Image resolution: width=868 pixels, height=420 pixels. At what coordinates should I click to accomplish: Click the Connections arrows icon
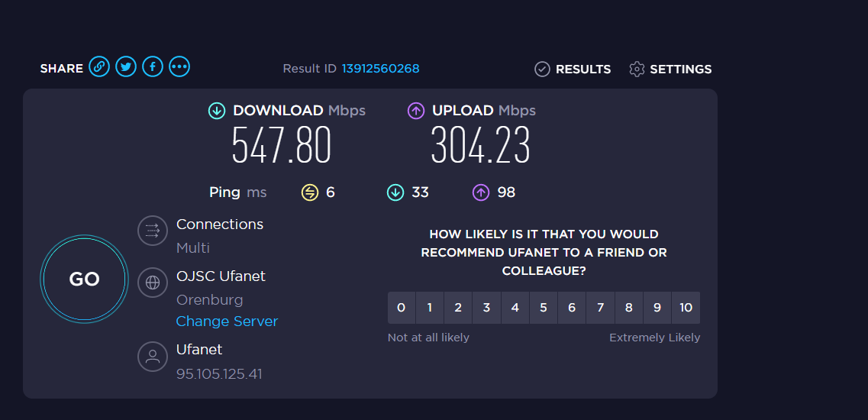point(152,231)
